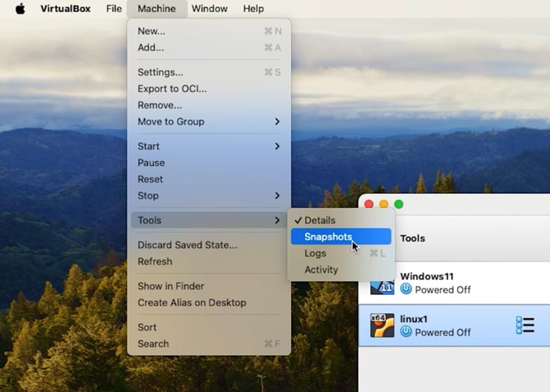Viewport: 550px width, 392px height.
Task: Expand the Move to Group submenu
Action: tap(209, 121)
